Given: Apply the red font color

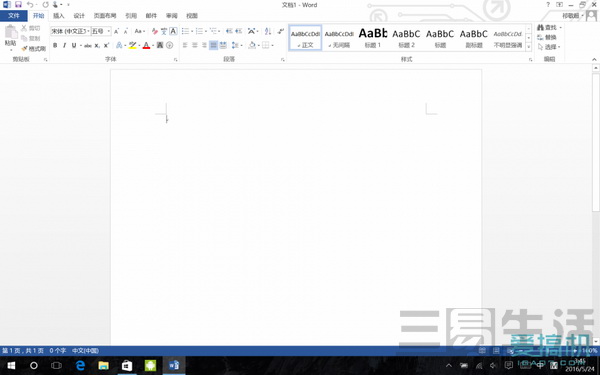Looking at the screenshot, I should click(146, 45).
